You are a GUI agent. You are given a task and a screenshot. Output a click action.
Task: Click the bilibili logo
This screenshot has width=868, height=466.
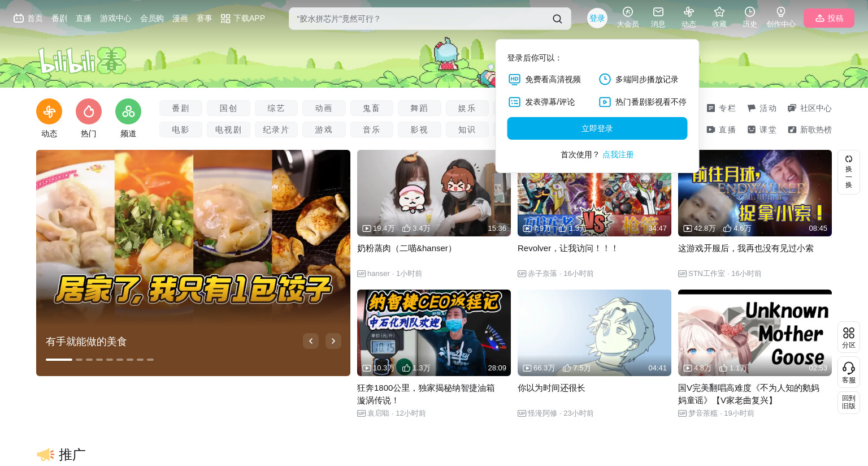pyautogui.click(x=82, y=61)
